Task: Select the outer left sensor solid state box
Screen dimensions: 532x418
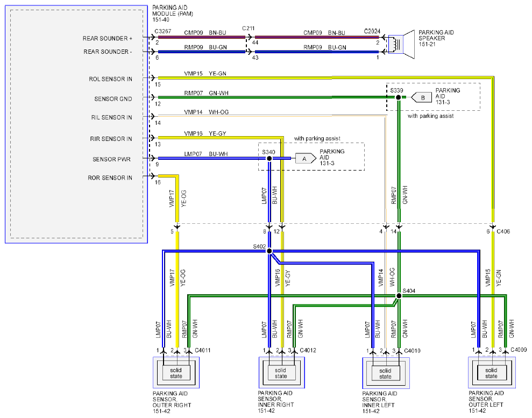Action: 492,372
